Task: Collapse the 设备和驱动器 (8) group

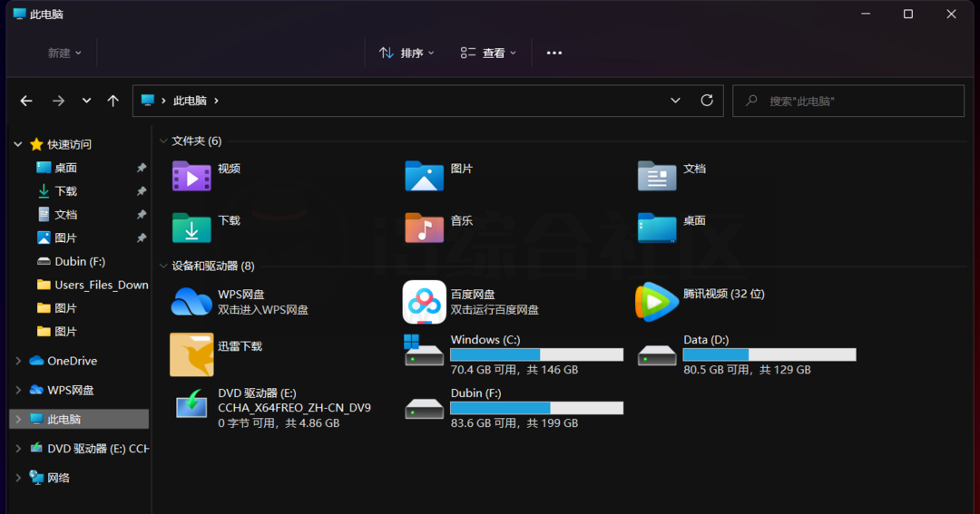Action: (163, 266)
